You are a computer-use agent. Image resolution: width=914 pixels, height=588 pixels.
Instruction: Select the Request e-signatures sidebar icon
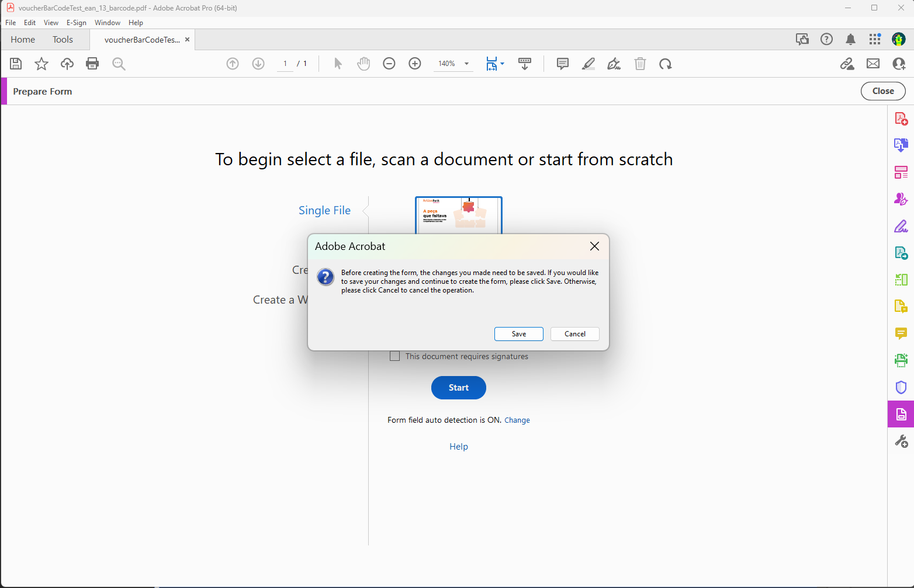(x=901, y=199)
